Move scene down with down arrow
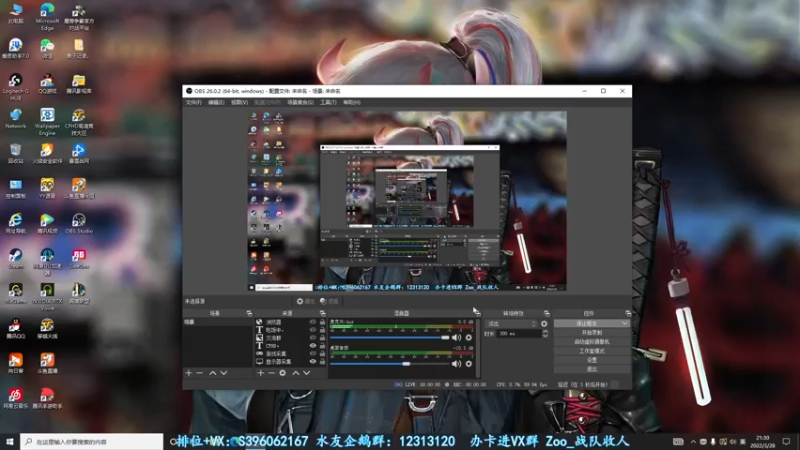 (223, 373)
